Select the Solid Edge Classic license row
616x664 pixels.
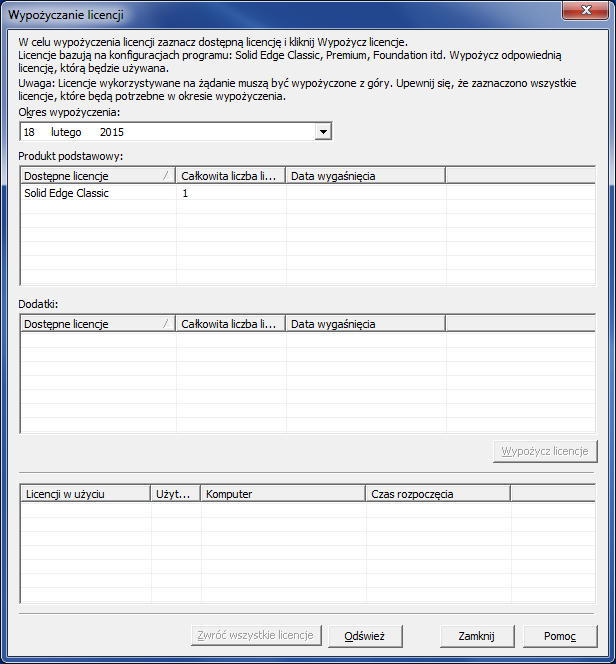(308, 193)
